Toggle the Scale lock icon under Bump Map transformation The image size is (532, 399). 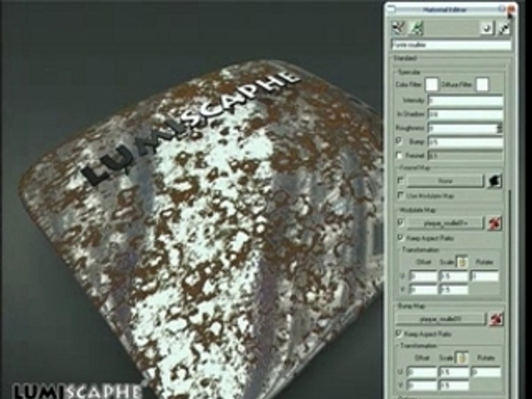(461, 357)
